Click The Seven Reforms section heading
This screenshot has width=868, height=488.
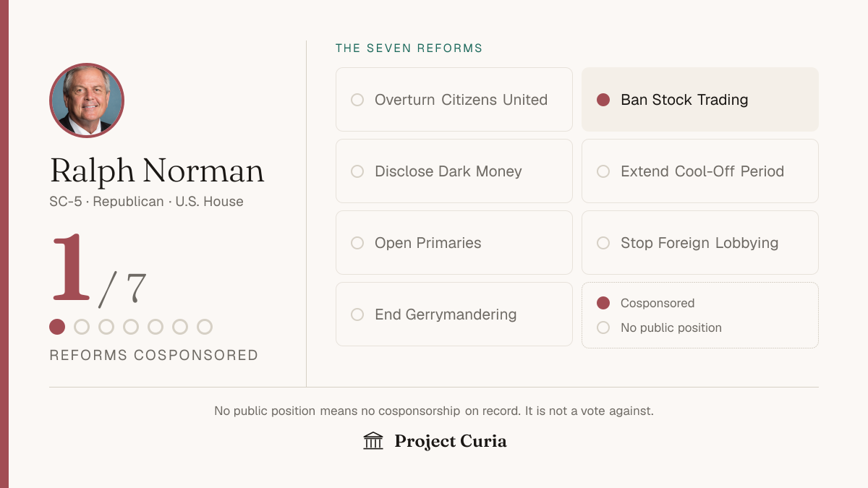coord(409,48)
